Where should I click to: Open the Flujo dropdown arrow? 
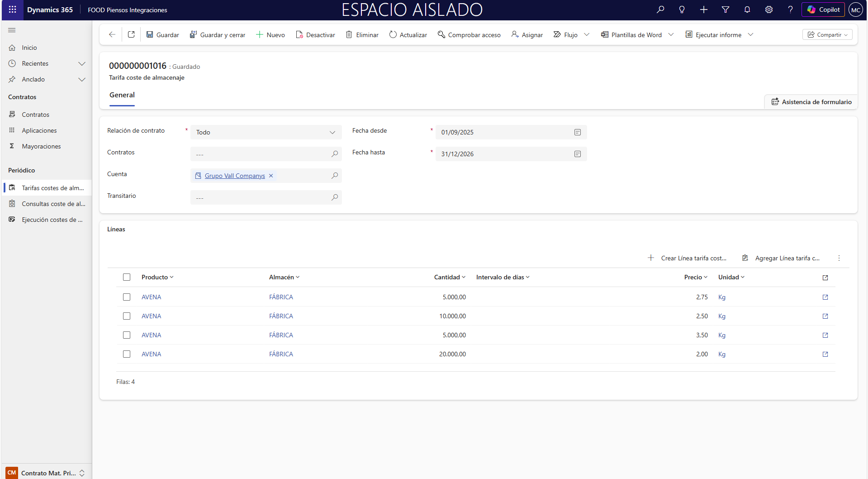[587, 35]
